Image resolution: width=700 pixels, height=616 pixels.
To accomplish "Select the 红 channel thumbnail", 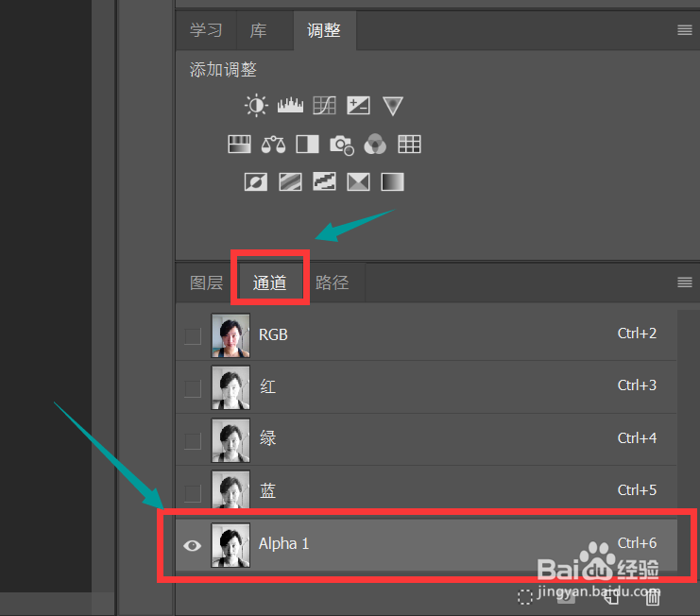I will [230, 387].
